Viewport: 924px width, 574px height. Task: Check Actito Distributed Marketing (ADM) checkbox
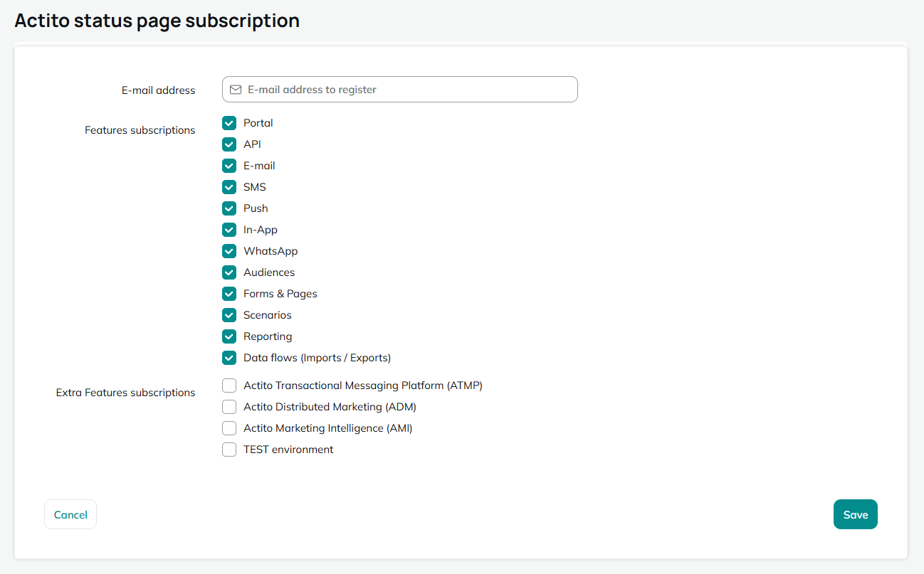pos(229,407)
